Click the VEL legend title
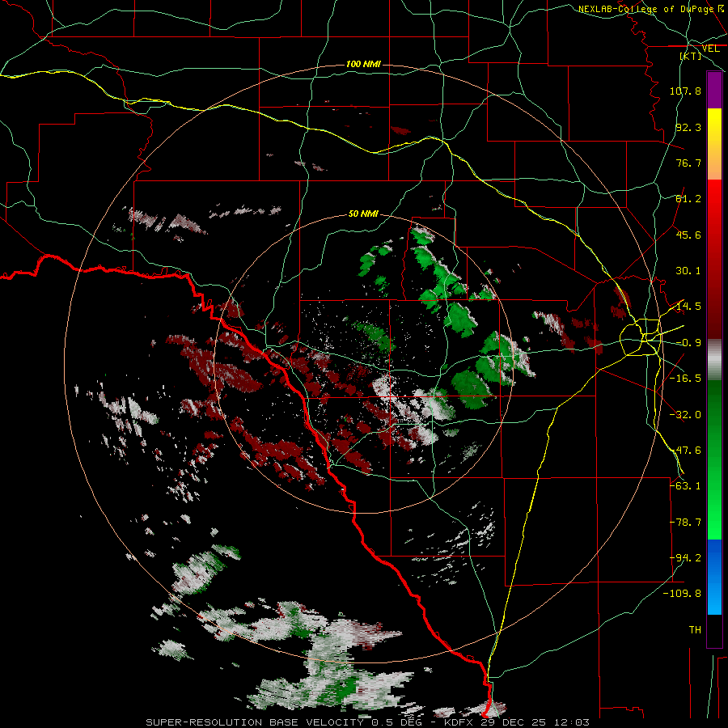728x728 pixels. click(710, 49)
